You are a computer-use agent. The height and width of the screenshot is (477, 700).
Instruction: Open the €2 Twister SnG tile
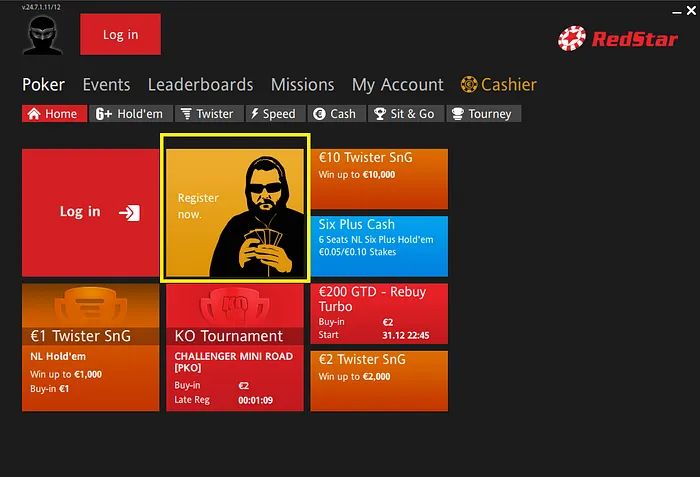coord(379,381)
